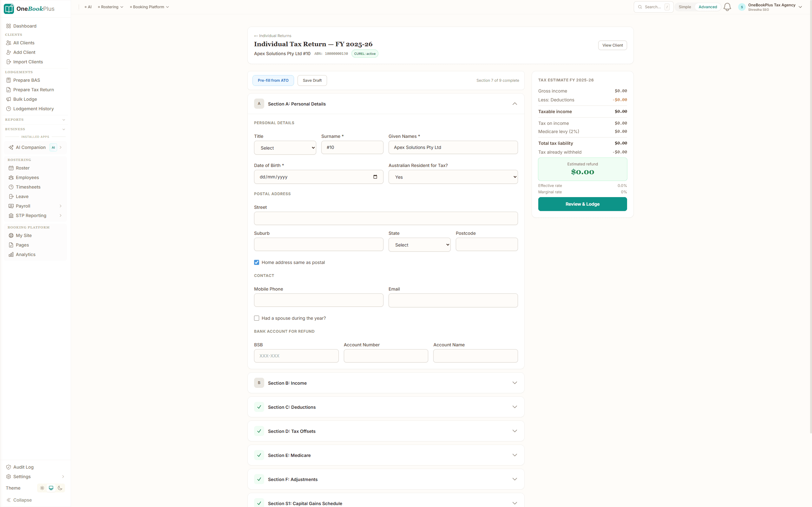812x507 pixels.
Task: Open the Roster view
Action: pos(23,168)
